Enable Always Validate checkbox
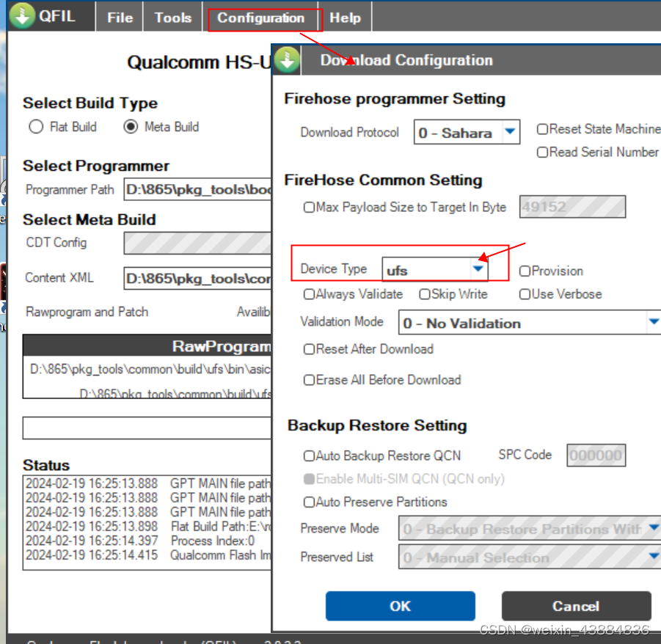 pos(309,294)
